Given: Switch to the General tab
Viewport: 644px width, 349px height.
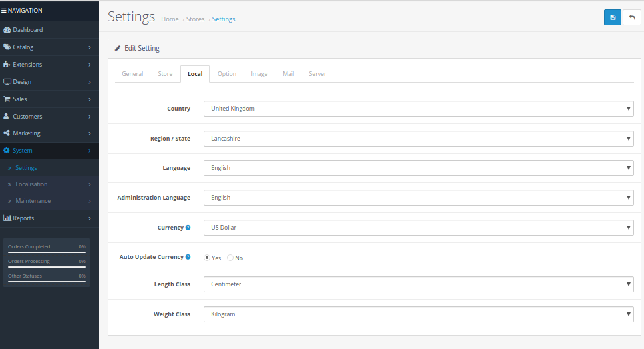Looking at the screenshot, I should 132,74.
